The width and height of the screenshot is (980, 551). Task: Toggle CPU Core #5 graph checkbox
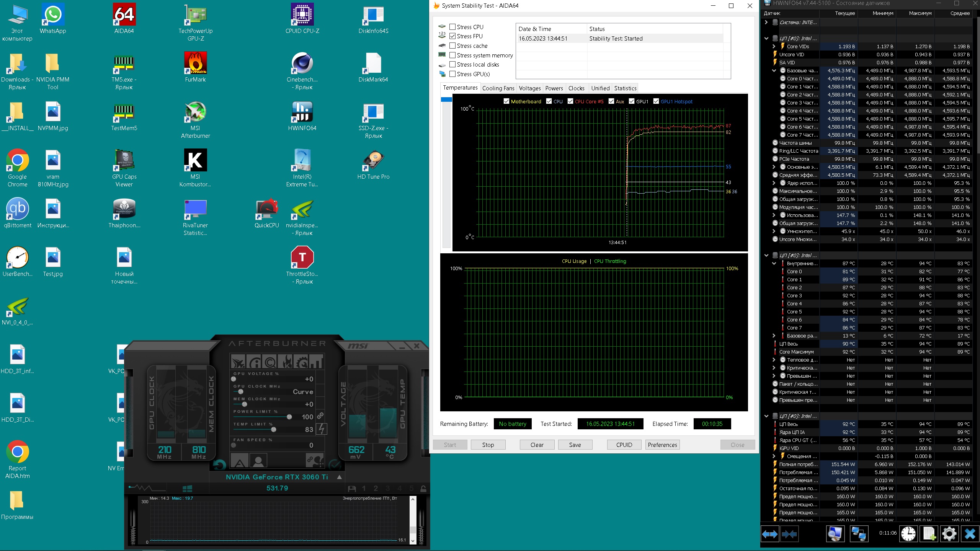click(570, 101)
